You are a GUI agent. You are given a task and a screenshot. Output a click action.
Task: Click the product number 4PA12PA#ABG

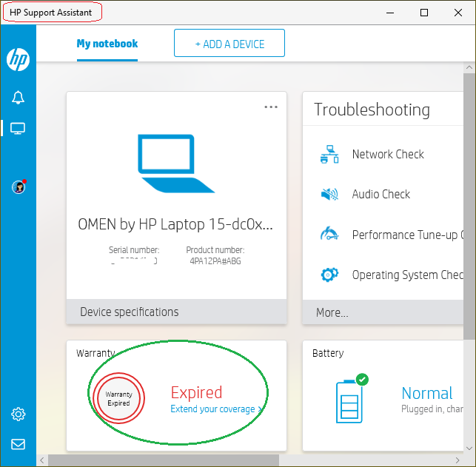point(215,261)
